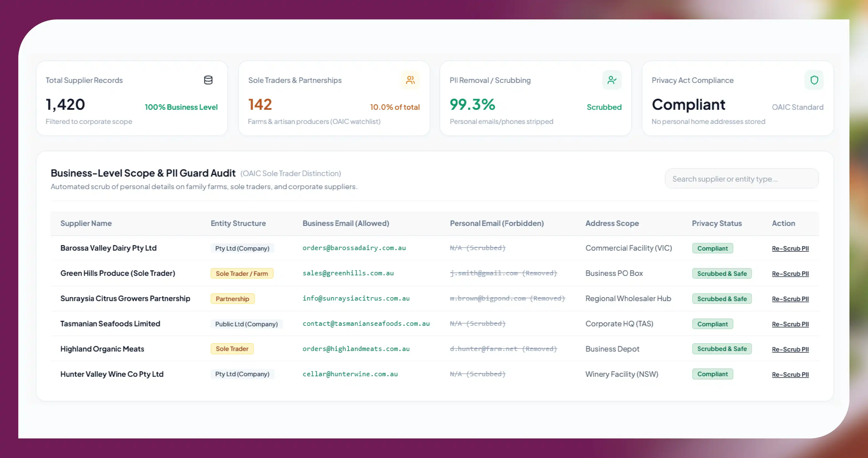
Task: Click the 142 sole traders count
Action: (x=260, y=105)
